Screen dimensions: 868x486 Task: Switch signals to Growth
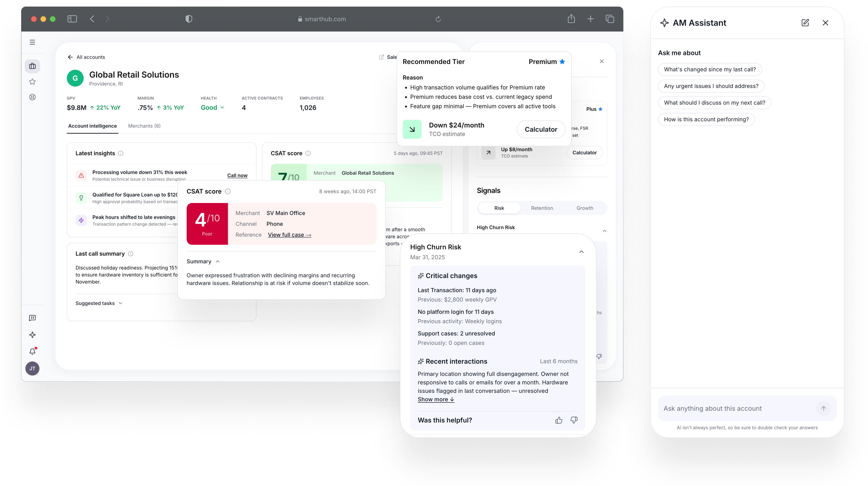[585, 208]
